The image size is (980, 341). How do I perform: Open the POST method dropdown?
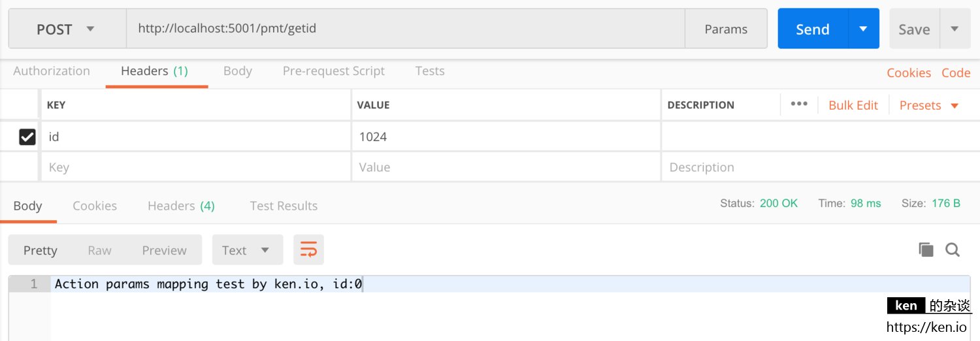pos(67,29)
